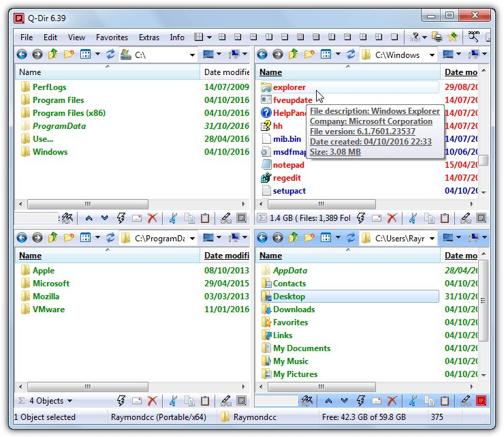Click the binoculars filter icon under the C:\Users pane
This screenshot has width=504, height=437.
pos(307,401)
